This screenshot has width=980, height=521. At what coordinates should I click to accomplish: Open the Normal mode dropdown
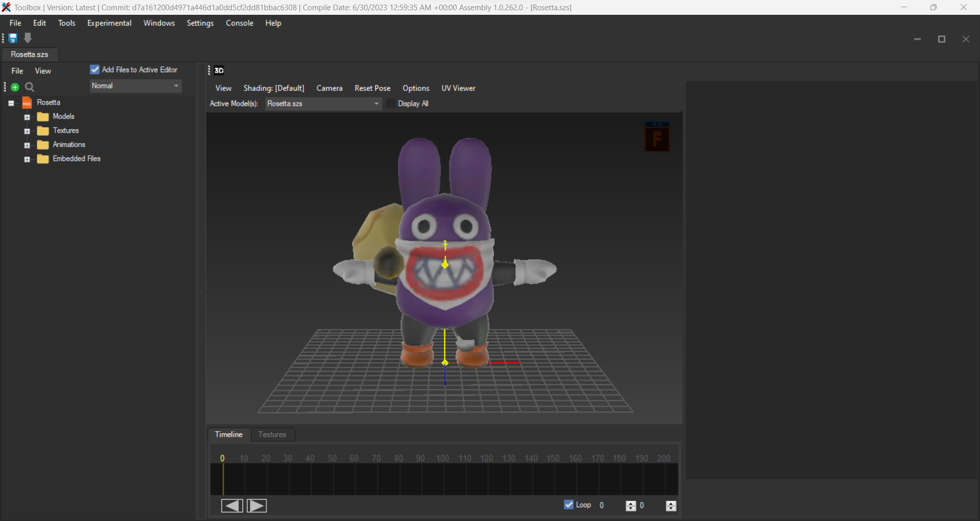point(136,86)
